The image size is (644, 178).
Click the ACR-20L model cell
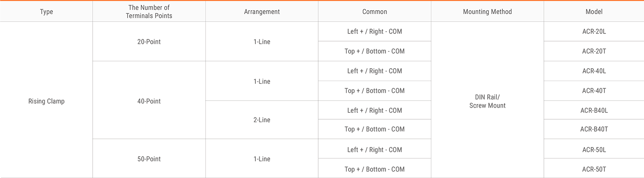594,31
